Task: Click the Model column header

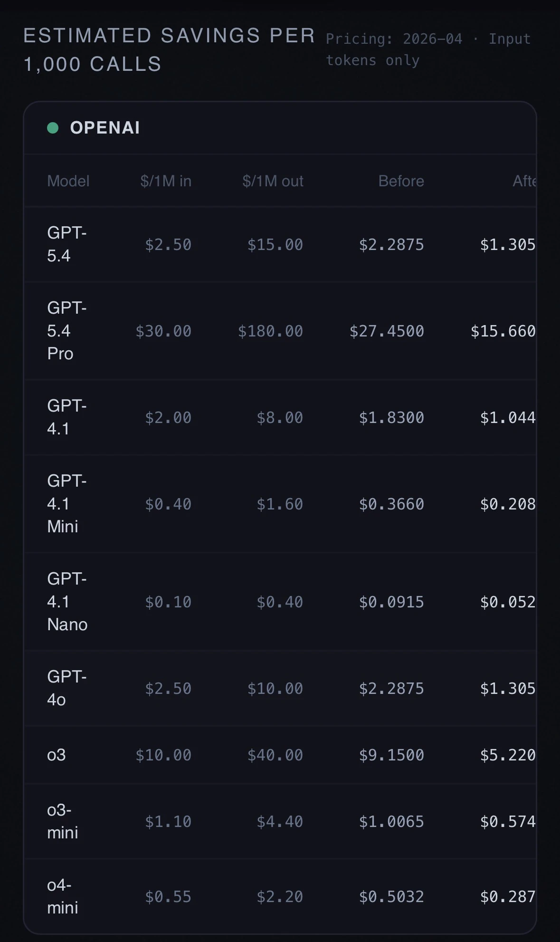Action: tap(68, 181)
